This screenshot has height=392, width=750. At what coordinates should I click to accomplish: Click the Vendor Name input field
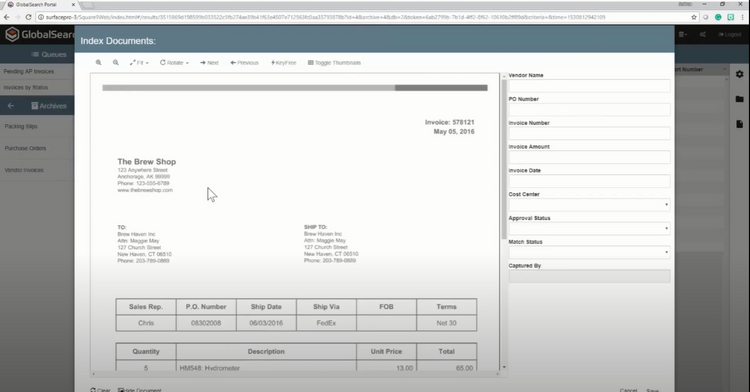(x=589, y=86)
